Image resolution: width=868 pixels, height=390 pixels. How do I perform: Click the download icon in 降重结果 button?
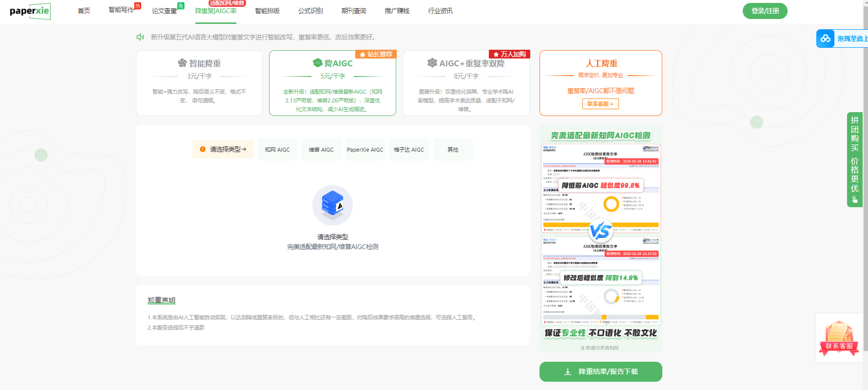[567, 371]
